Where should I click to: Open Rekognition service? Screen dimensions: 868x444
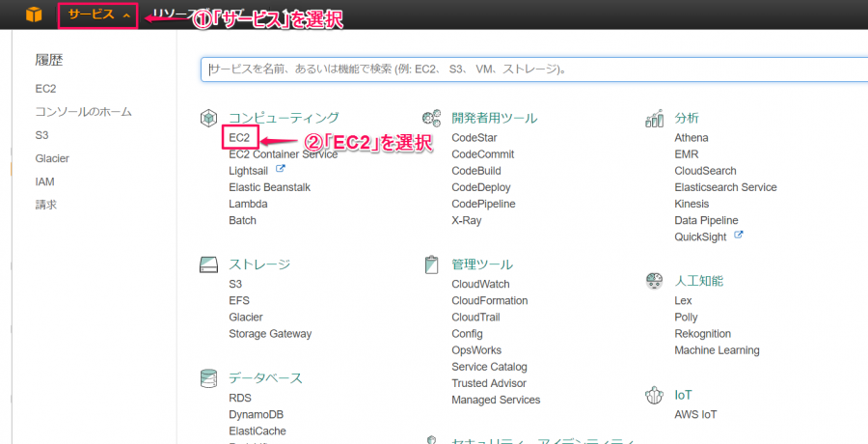[702, 334]
